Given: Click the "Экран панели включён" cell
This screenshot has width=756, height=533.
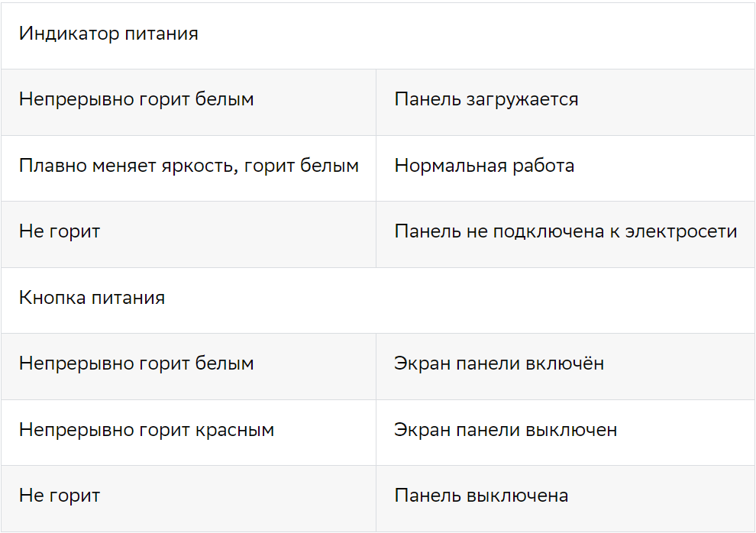Looking at the screenshot, I should coord(499,364).
